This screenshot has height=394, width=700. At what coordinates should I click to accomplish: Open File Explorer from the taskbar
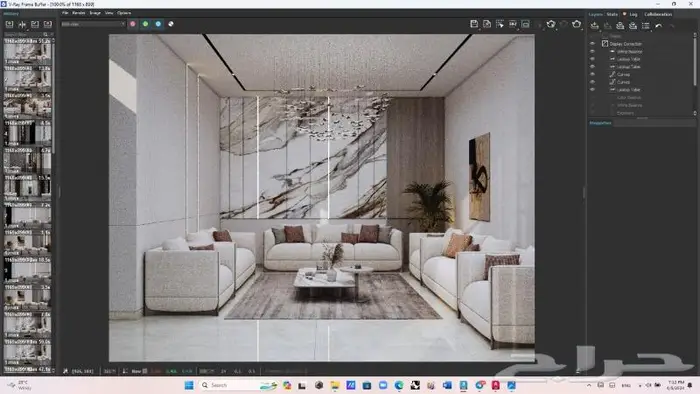[x=335, y=385]
